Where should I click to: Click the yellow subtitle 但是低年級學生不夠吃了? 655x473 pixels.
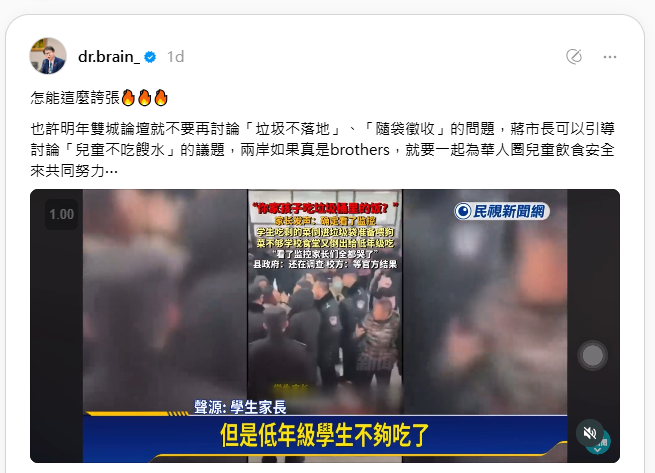click(325, 435)
